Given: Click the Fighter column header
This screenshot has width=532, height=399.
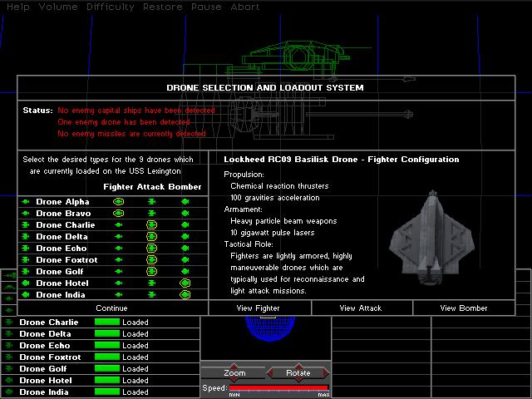Looking at the screenshot, I should 119,187.
